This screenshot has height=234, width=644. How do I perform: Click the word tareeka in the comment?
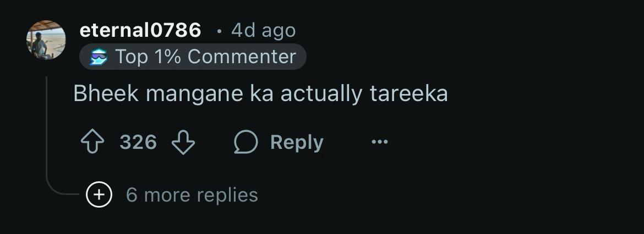click(408, 94)
